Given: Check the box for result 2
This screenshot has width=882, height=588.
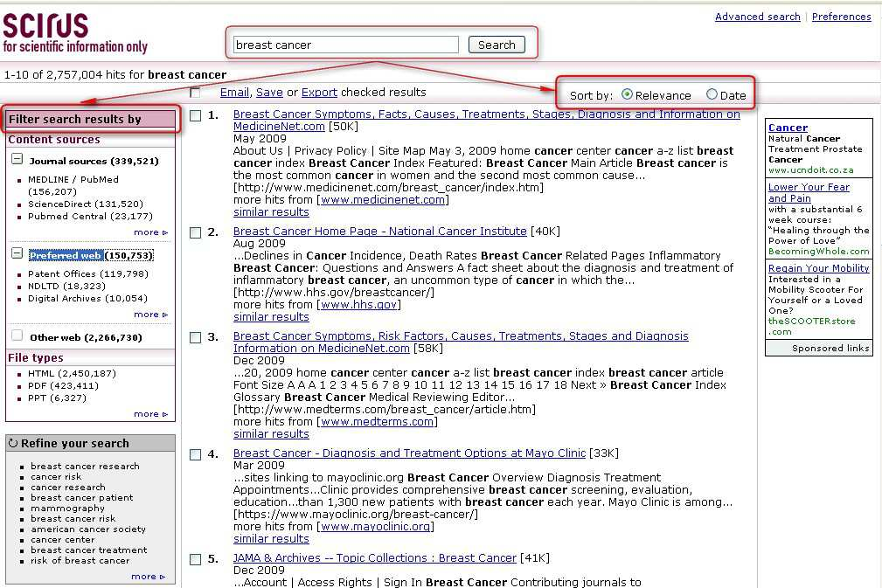Looking at the screenshot, I should click(195, 232).
